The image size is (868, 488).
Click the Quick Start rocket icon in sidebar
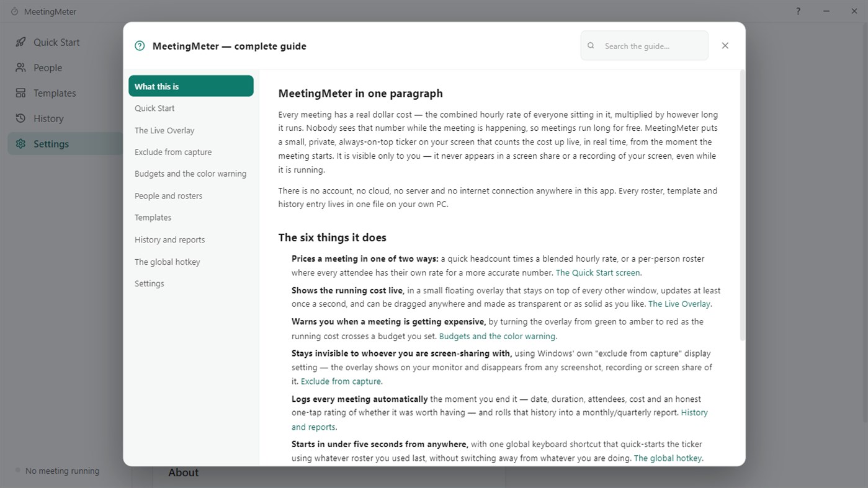(x=21, y=42)
